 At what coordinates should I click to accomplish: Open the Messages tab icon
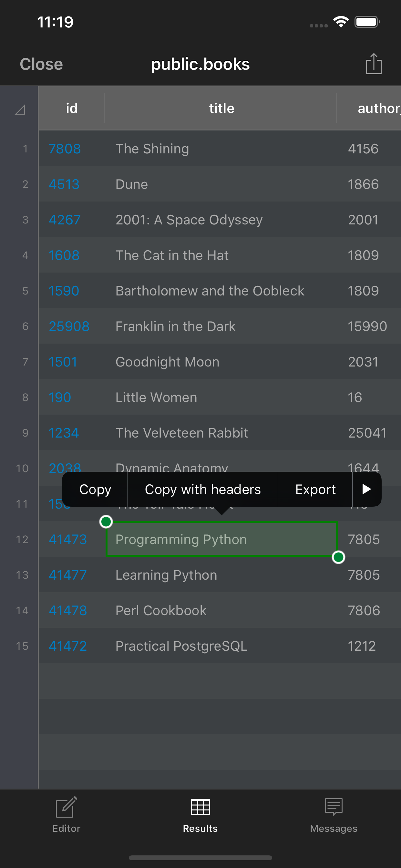334,807
